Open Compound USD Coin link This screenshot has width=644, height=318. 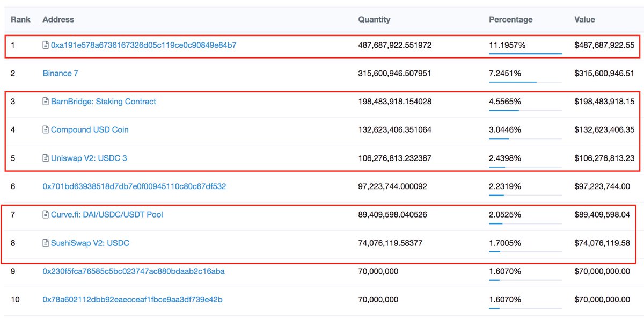point(90,130)
